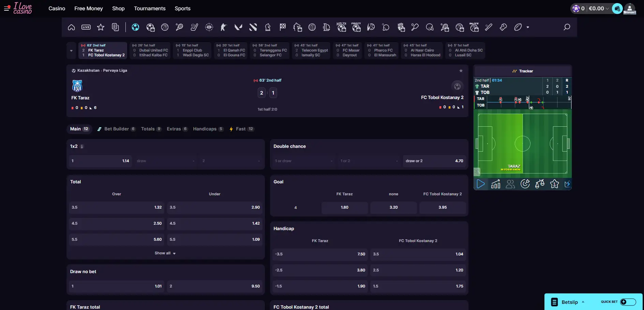644x310 pixels.
Task: Open the Al Nasr Cairo live match card
Action: [x=422, y=51]
